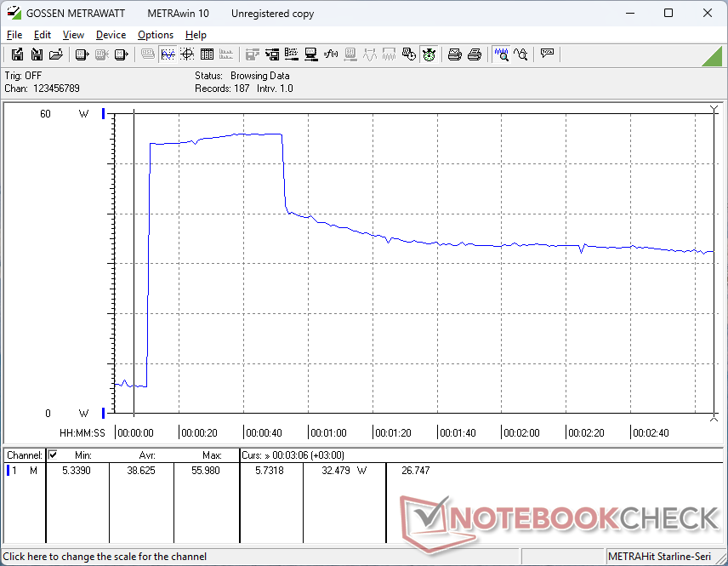Image resolution: width=728 pixels, height=566 pixels.
Task: Click the Min value 5.3390
Action: [x=77, y=471]
